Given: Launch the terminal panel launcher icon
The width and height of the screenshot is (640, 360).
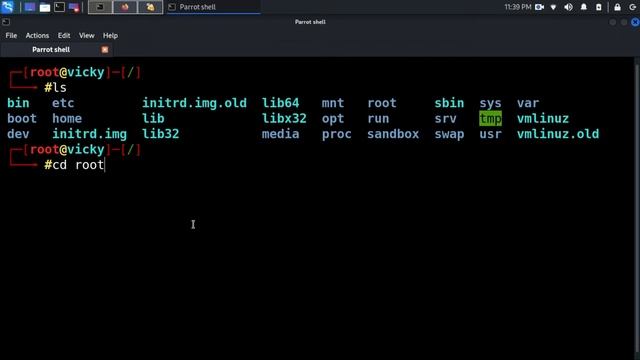Looking at the screenshot, I should pyautogui.click(x=60, y=7).
